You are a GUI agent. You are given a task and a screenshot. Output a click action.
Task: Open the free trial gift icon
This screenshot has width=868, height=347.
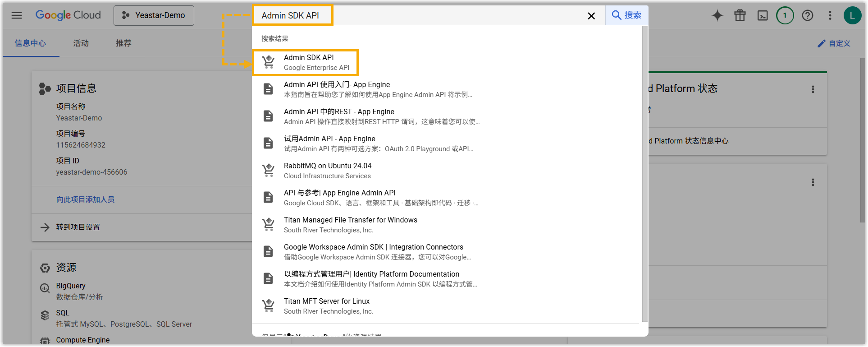coord(740,15)
